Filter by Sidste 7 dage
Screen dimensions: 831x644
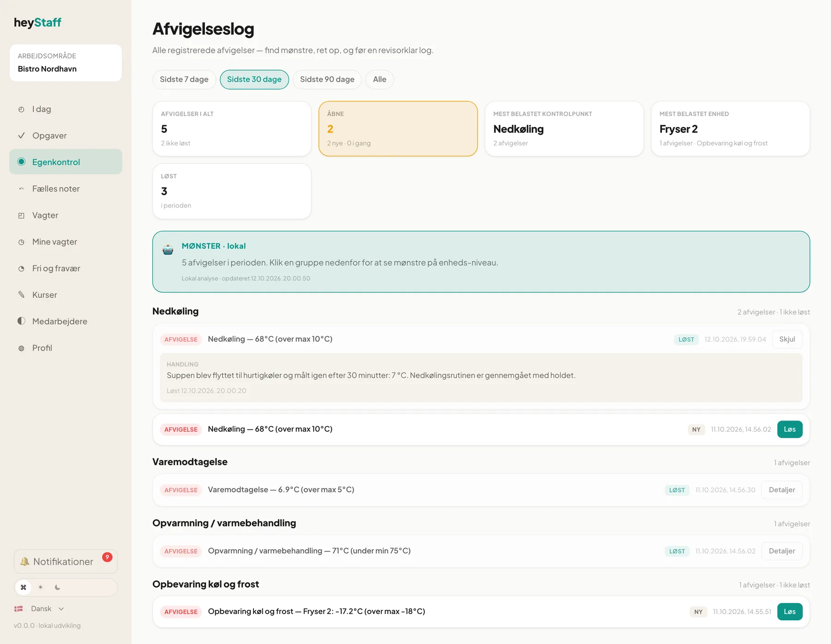tap(184, 79)
